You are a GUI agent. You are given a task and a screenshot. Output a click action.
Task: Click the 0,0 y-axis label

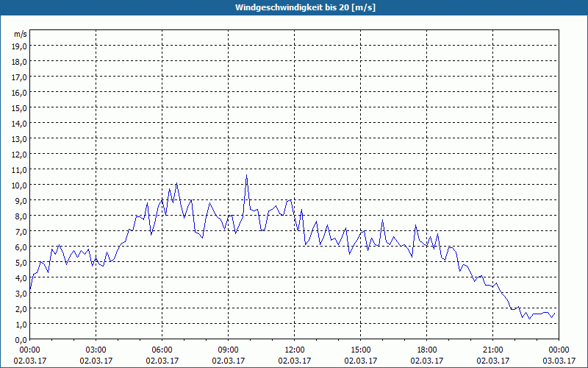coord(21,340)
